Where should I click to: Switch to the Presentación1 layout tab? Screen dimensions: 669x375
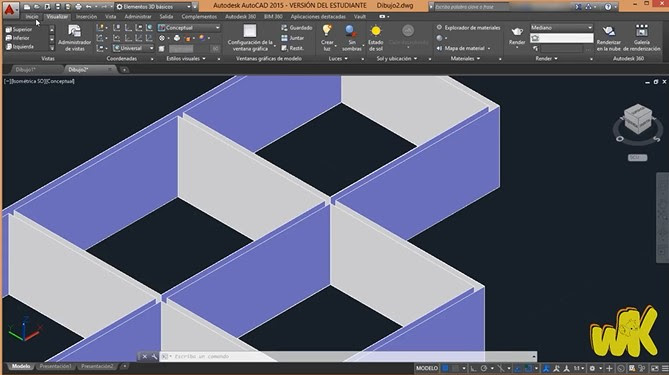click(x=55, y=366)
